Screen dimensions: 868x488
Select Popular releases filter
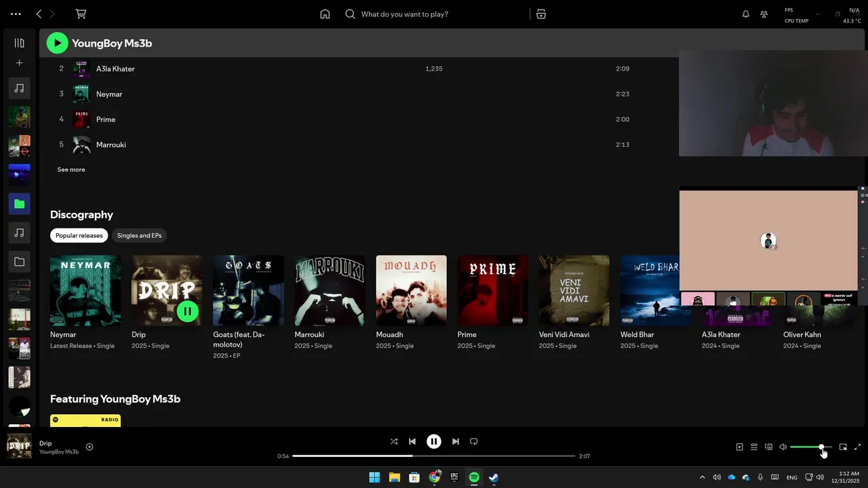click(79, 235)
